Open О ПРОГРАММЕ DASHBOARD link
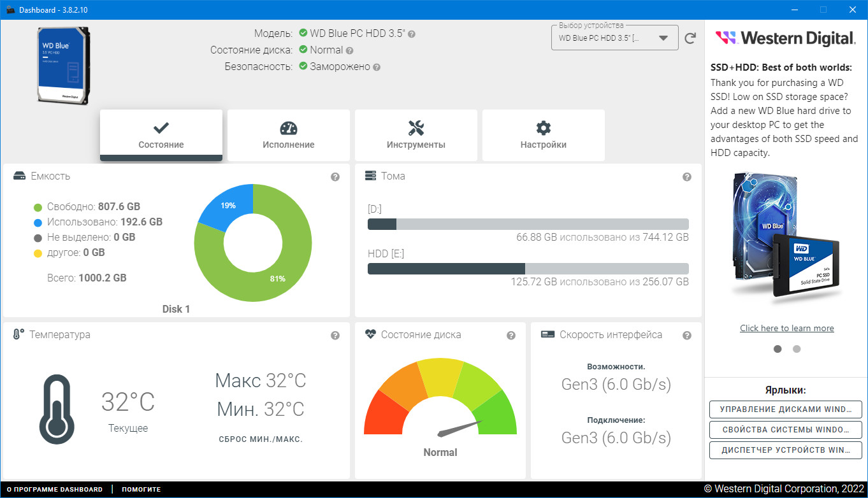This screenshot has width=868, height=498. pyautogui.click(x=54, y=490)
